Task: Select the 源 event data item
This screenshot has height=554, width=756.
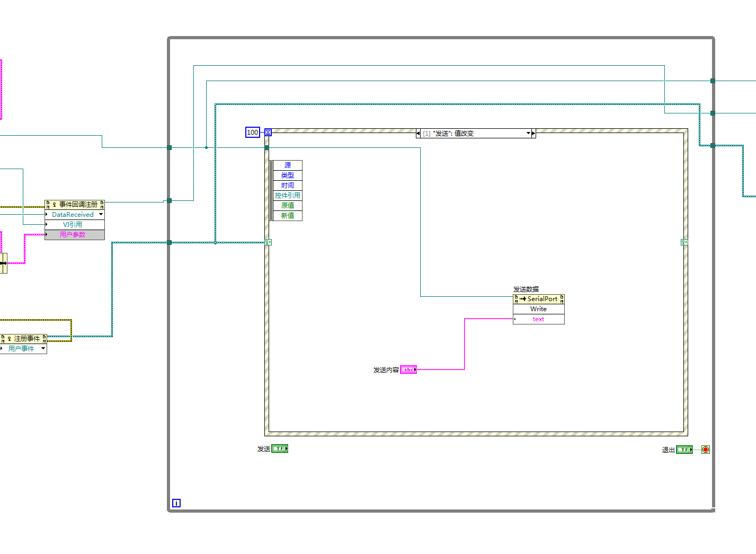Action: pyautogui.click(x=288, y=165)
